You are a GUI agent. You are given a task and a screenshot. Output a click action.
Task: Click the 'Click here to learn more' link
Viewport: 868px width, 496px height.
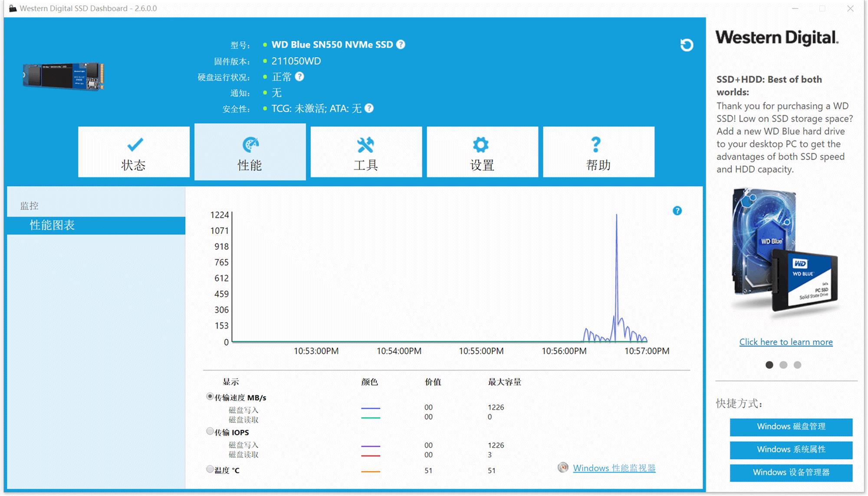click(786, 342)
